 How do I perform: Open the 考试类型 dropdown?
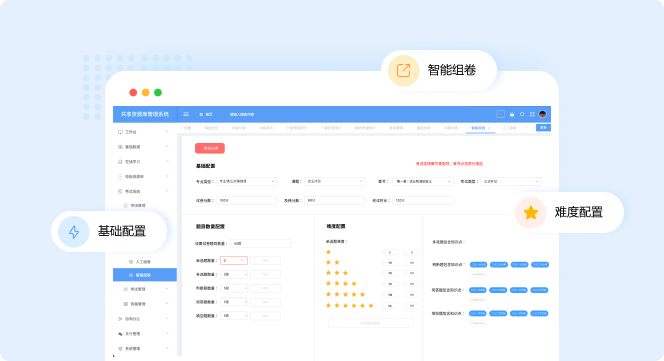click(x=511, y=181)
